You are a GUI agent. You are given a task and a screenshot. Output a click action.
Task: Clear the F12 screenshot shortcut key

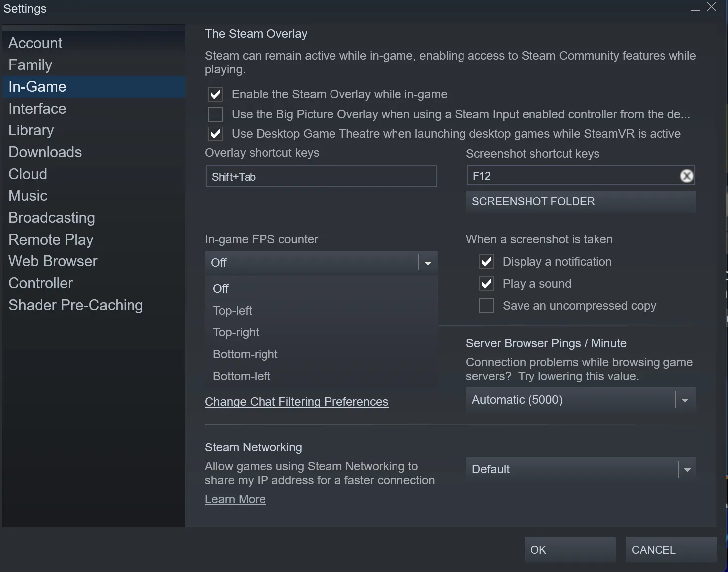(x=686, y=176)
